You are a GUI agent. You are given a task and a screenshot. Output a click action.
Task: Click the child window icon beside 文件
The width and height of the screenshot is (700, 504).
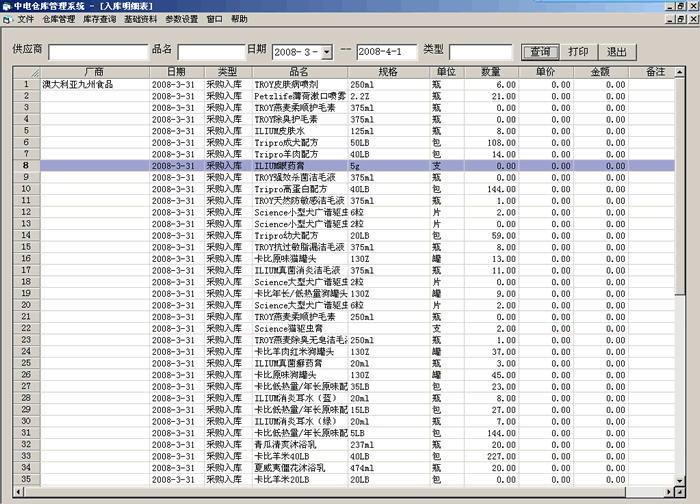click(8, 20)
